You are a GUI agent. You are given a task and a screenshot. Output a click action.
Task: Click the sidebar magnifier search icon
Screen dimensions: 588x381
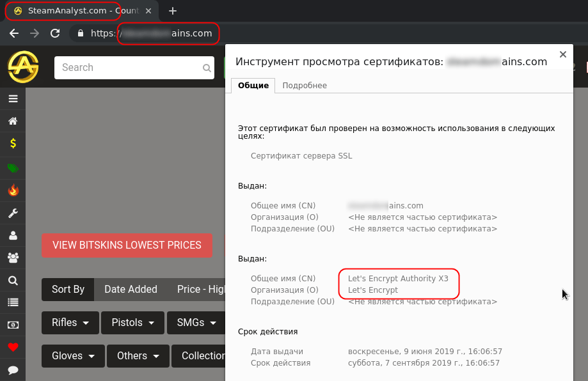(x=13, y=280)
